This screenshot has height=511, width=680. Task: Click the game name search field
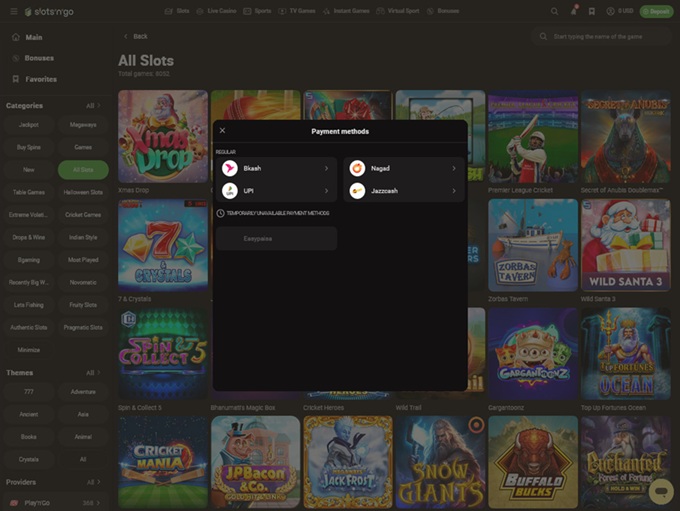608,36
